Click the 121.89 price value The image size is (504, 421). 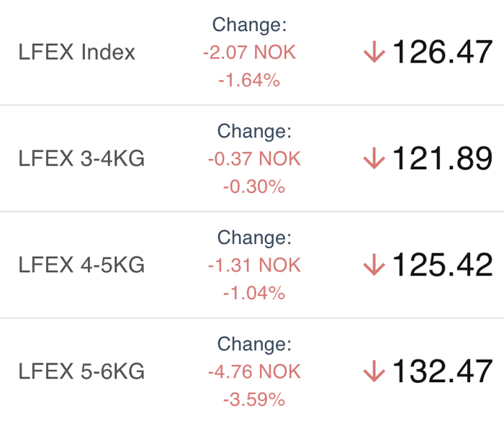(443, 158)
